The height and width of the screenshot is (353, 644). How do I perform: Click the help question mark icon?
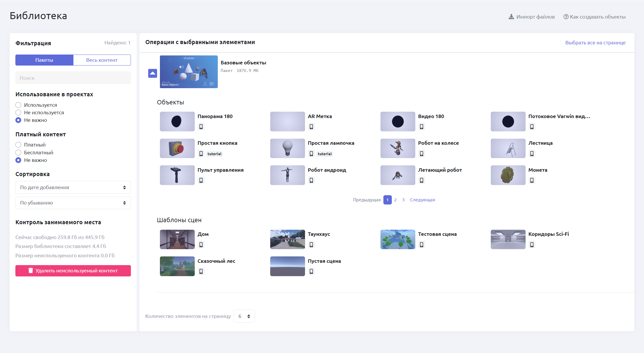pos(566,17)
